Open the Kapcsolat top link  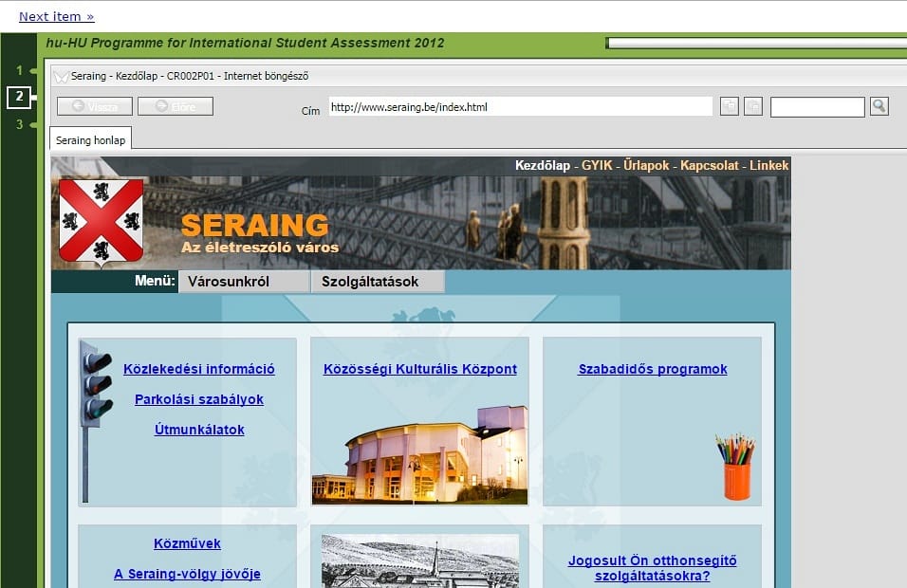tap(710, 165)
